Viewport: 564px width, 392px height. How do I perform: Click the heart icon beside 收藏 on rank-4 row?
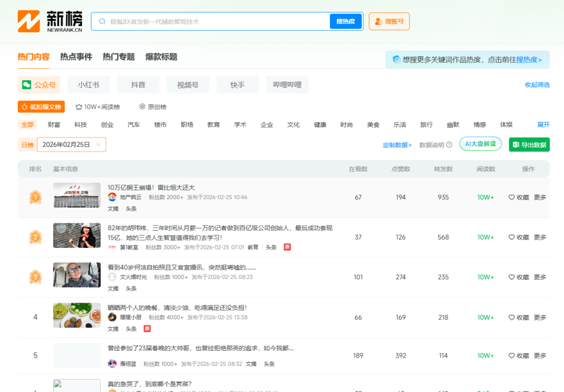pos(511,317)
